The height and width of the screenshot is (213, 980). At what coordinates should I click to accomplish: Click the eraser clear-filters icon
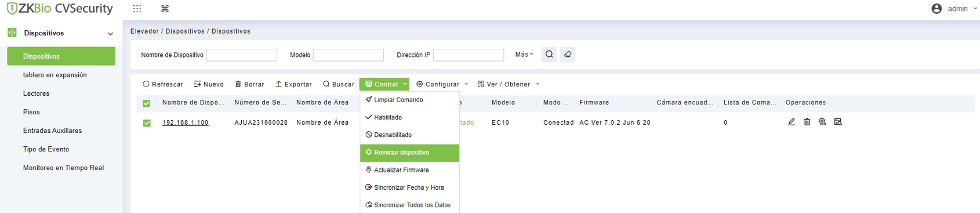click(x=568, y=55)
